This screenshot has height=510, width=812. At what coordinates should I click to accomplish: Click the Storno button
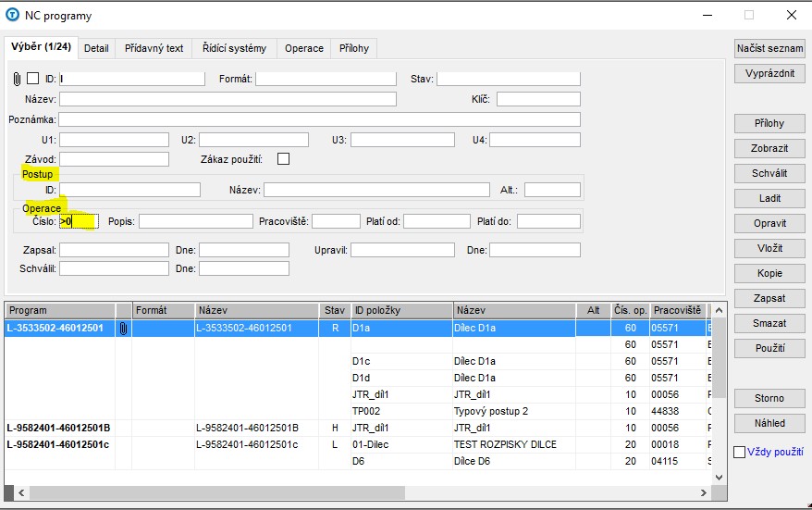pyautogui.click(x=769, y=398)
